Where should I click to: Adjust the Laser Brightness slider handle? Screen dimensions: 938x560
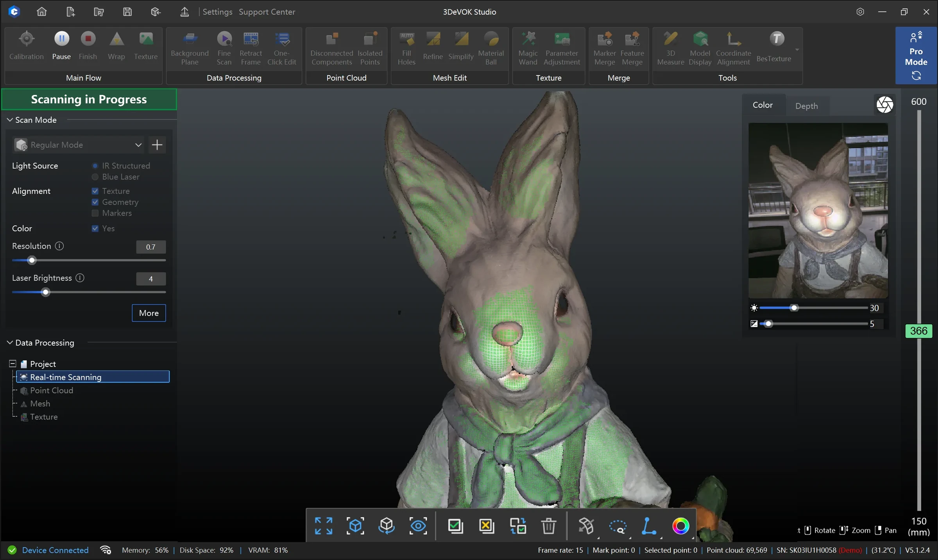46,292
